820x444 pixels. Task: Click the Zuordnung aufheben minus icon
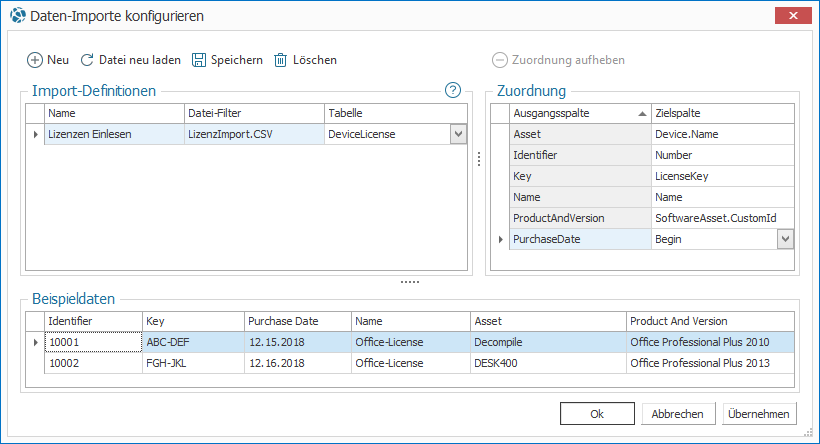(500, 60)
